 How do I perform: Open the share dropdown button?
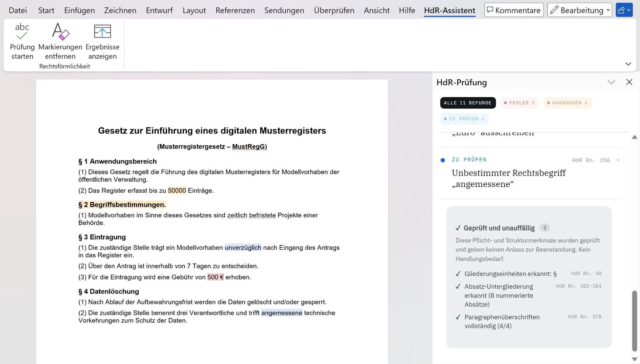[x=624, y=10]
